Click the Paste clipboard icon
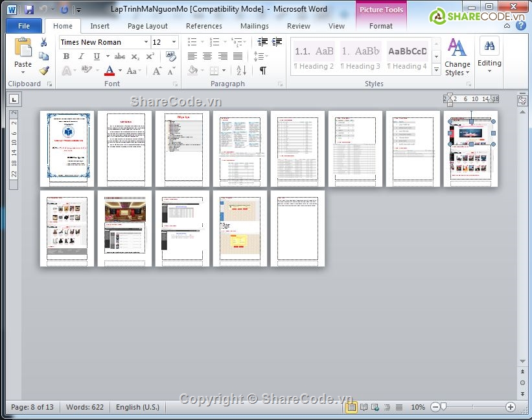The image size is (532, 420). coord(23,48)
